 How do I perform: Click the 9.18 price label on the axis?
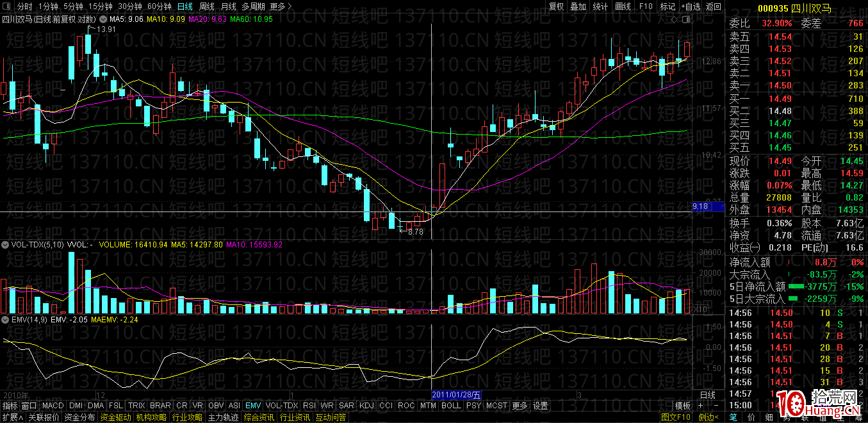point(708,206)
